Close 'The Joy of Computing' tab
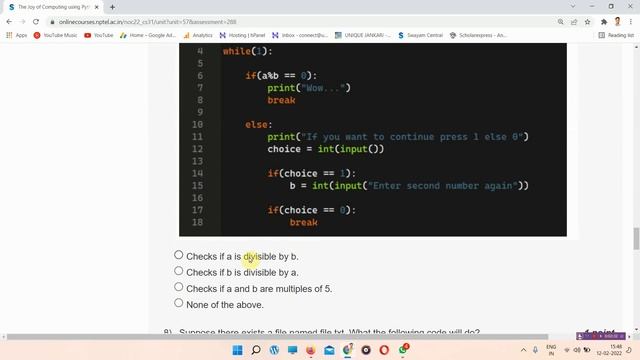This screenshot has height=360, width=640. coord(97,7)
